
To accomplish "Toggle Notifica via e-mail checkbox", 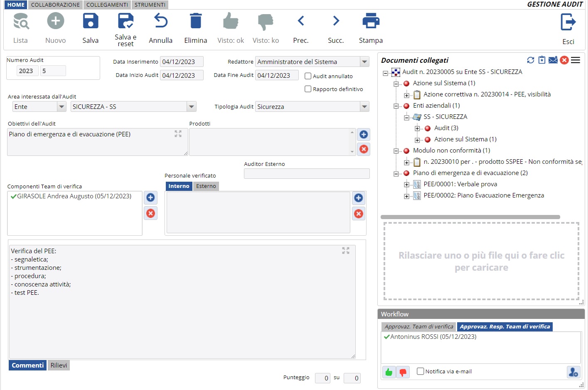I will pyautogui.click(x=421, y=371).
